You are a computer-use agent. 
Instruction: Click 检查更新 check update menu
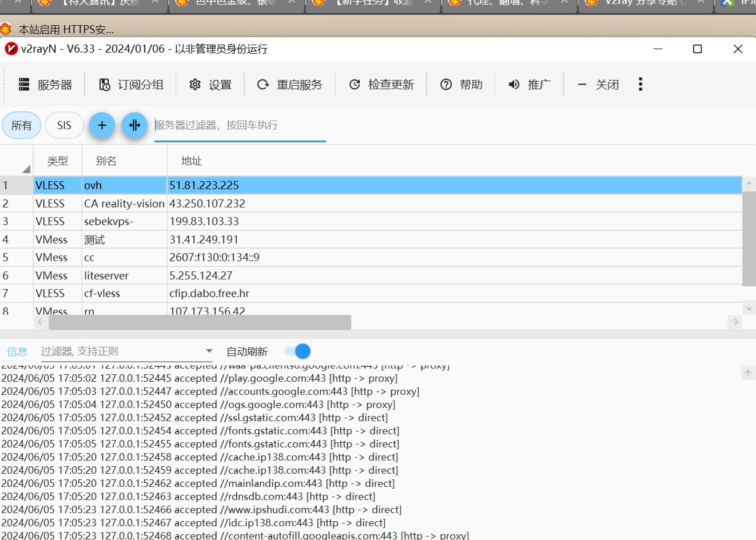pos(381,85)
